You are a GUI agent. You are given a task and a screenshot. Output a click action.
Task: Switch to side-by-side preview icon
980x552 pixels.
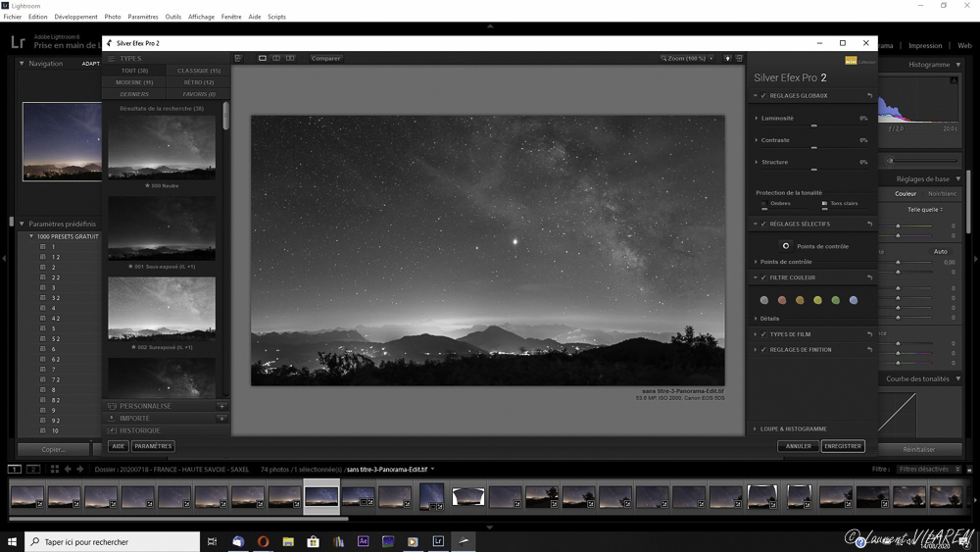coord(290,59)
